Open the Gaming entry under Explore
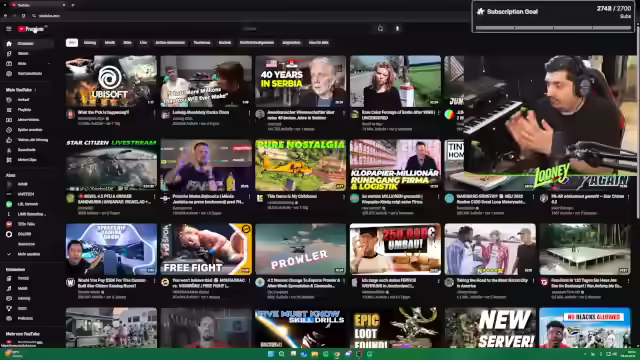 coord(24,298)
